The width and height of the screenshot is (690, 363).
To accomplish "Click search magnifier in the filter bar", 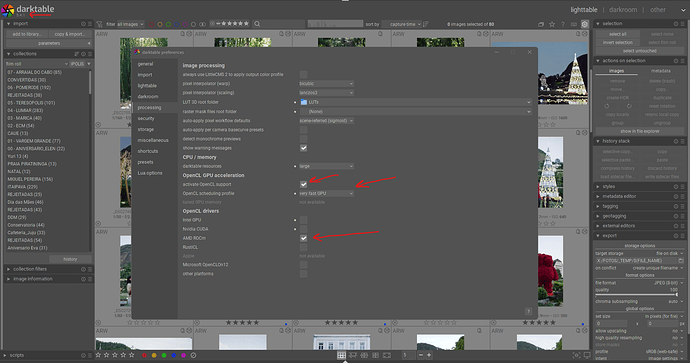I will pyautogui.click(x=257, y=24).
